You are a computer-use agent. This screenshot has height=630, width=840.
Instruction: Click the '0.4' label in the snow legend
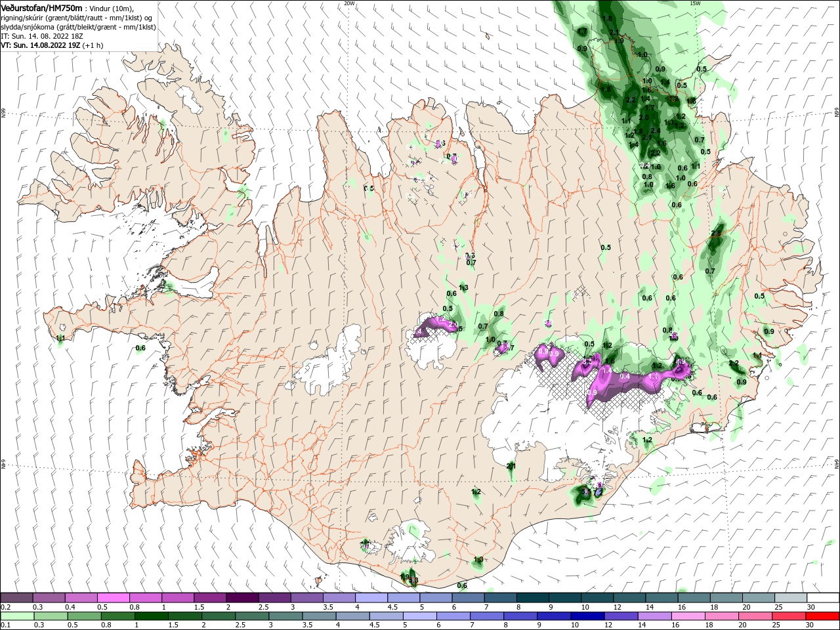coord(70,607)
